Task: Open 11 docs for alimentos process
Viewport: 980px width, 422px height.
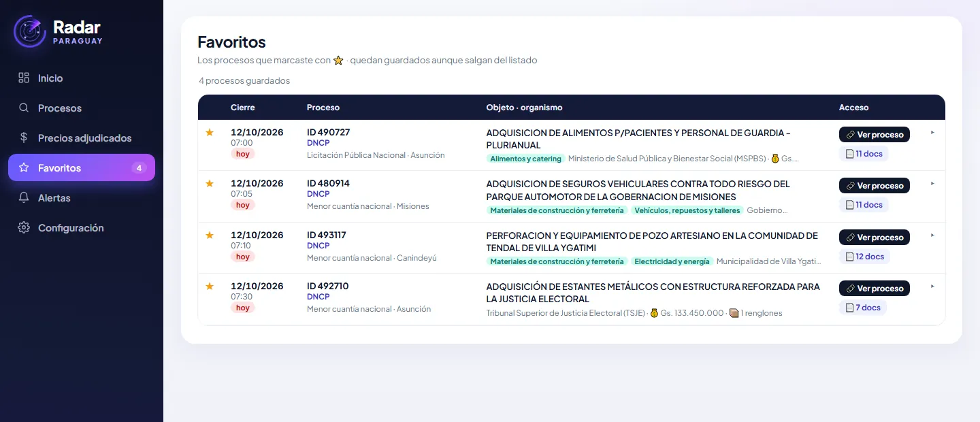Action: 864,154
